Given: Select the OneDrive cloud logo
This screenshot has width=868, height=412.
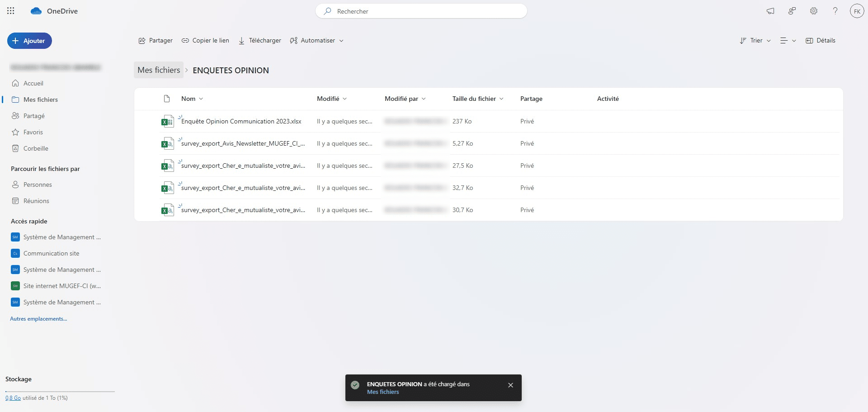Looking at the screenshot, I should click(36, 11).
